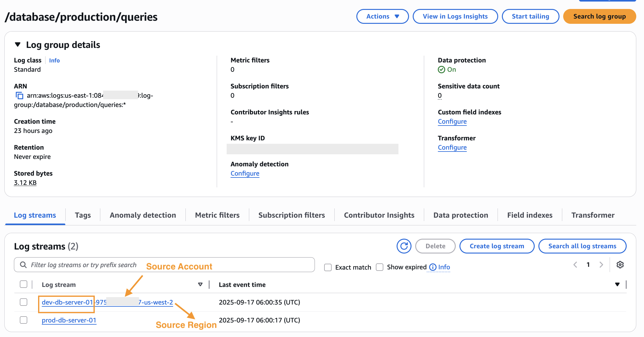Collapse the Log group details section

point(18,45)
